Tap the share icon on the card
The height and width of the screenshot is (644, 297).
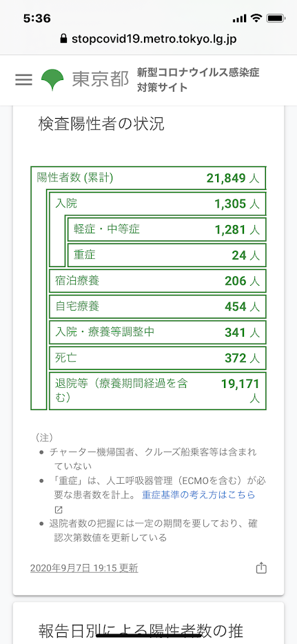[x=261, y=568]
